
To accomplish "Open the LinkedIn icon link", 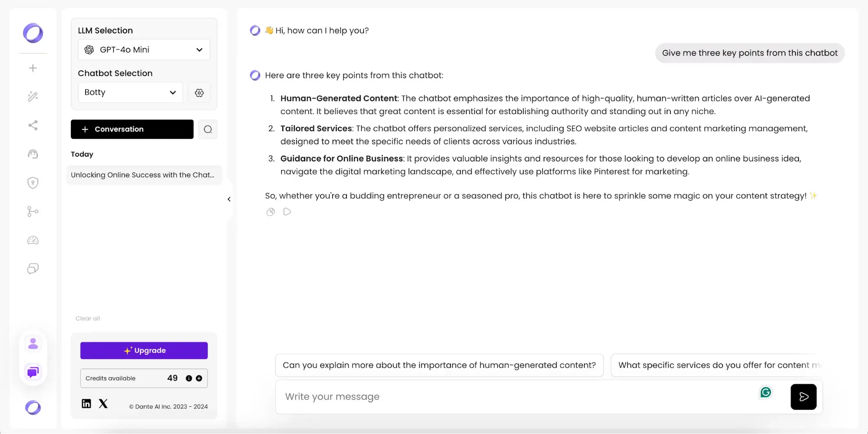I will point(86,404).
